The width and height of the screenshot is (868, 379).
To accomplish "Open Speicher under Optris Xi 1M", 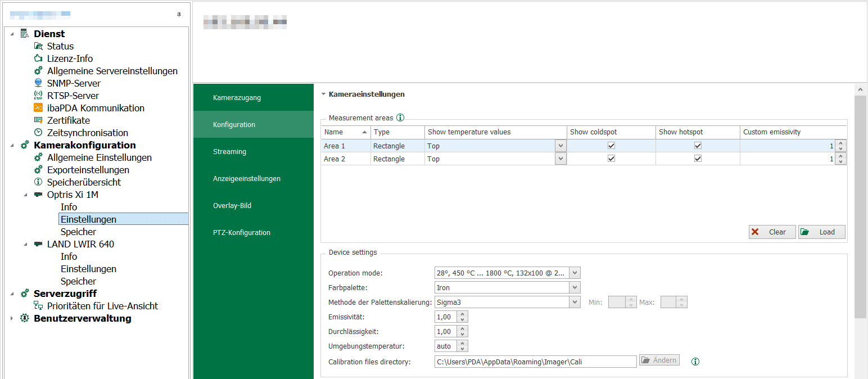I will 78,232.
